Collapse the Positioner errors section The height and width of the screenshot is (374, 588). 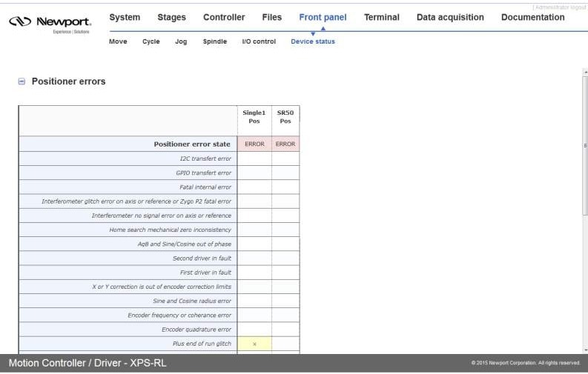(x=22, y=81)
